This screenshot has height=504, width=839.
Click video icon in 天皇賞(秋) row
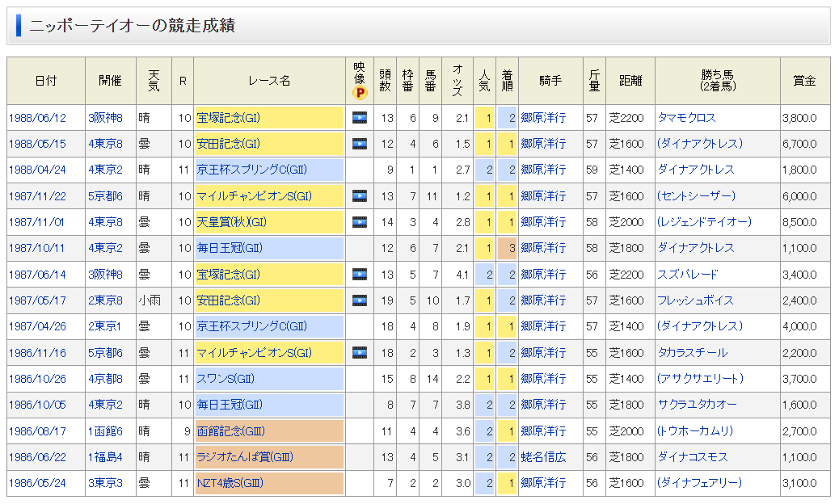(360, 222)
